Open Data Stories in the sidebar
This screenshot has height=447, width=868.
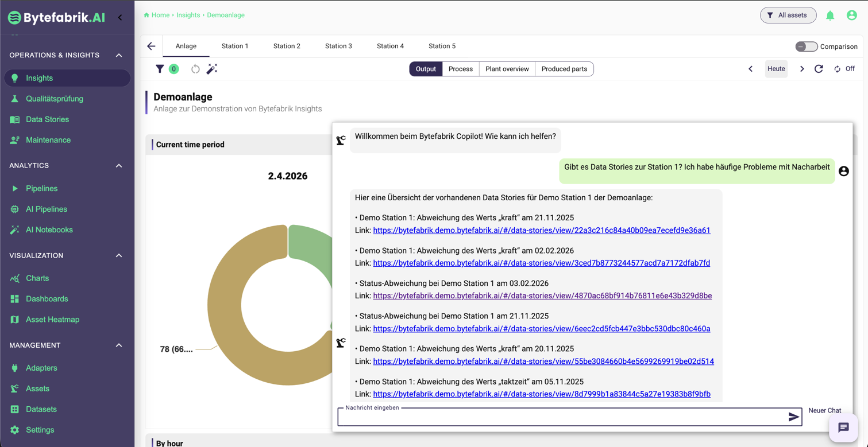47,119
